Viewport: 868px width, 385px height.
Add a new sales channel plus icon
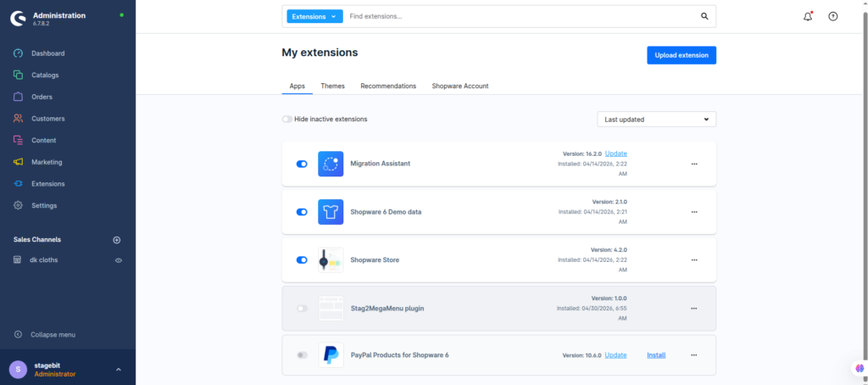(117, 240)
